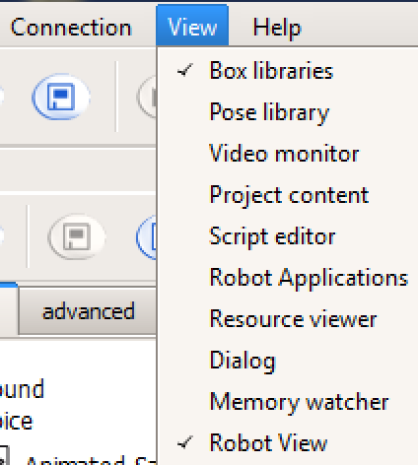The width and height of the screenshot is (418, 465).
Task: Select the tree item ending in "oice"
Action: (x=17, y=421)
